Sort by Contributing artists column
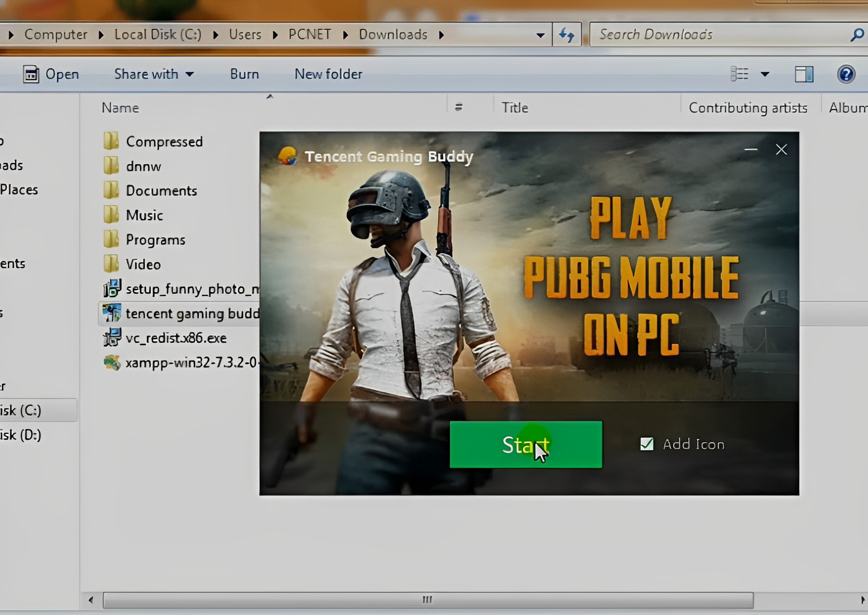The width and height of the screenshot is (868, 615). pyautogui.click(x=748, y=108)
